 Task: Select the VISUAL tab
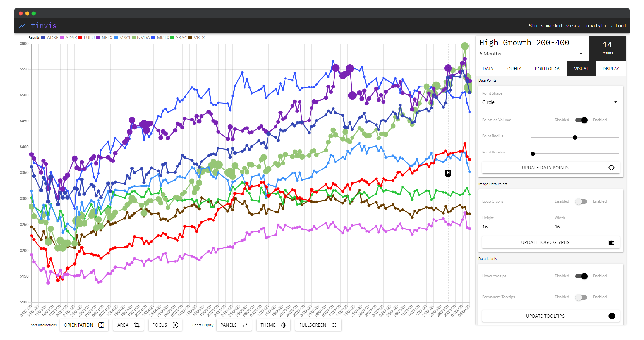point(581,69)
